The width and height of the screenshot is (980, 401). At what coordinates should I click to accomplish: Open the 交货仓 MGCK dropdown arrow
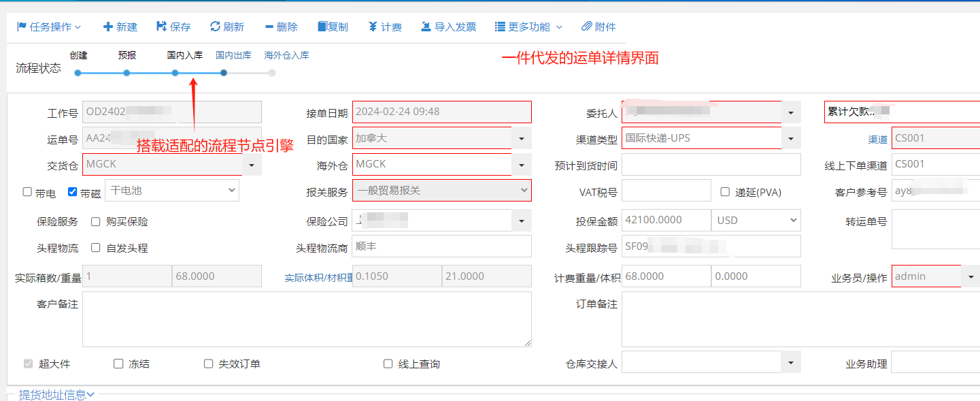coord(251,165)
